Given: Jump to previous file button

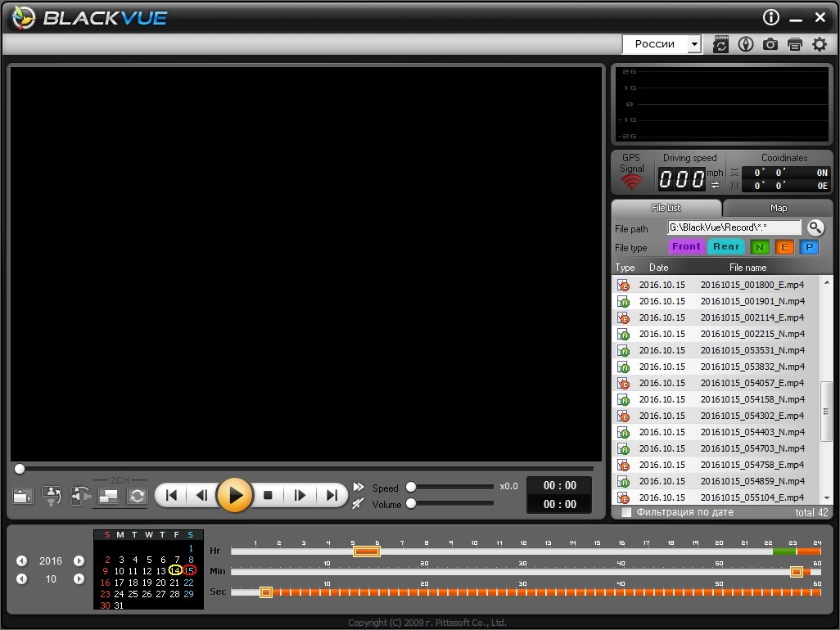Looking at the screenshot, I should click(171, 495).
